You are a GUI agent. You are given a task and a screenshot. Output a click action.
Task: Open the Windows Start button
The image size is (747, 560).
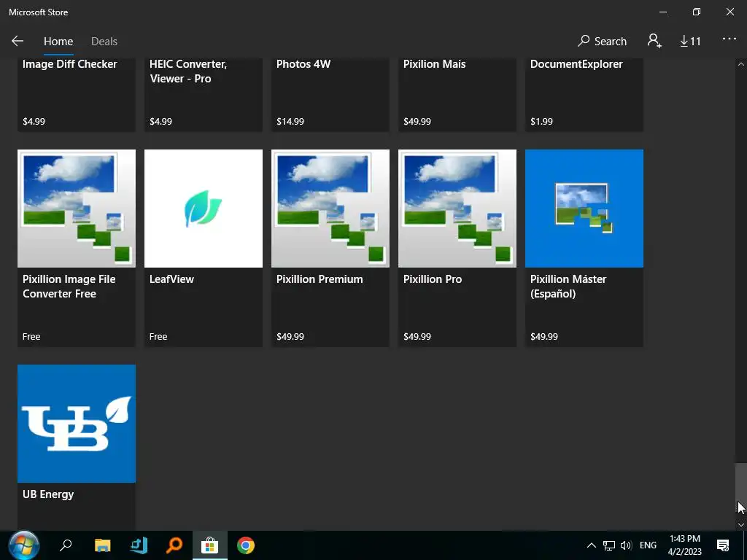[x=23, y=545]
